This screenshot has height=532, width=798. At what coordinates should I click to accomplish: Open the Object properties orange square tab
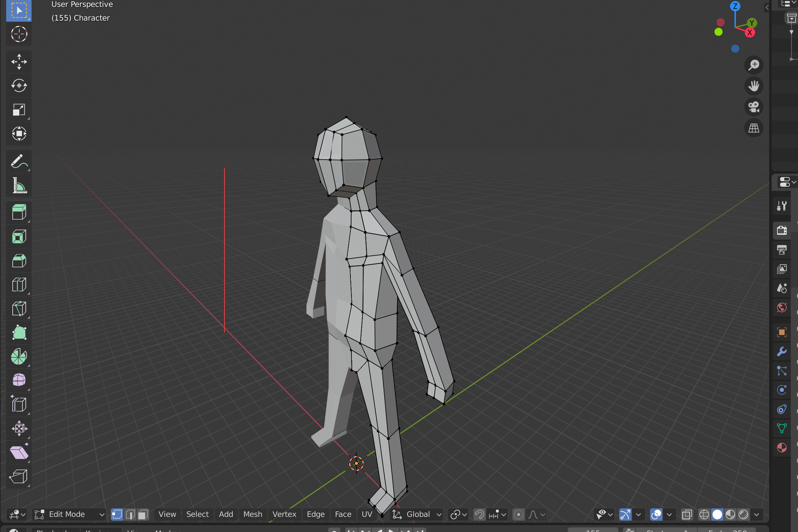tap(782, 332)
